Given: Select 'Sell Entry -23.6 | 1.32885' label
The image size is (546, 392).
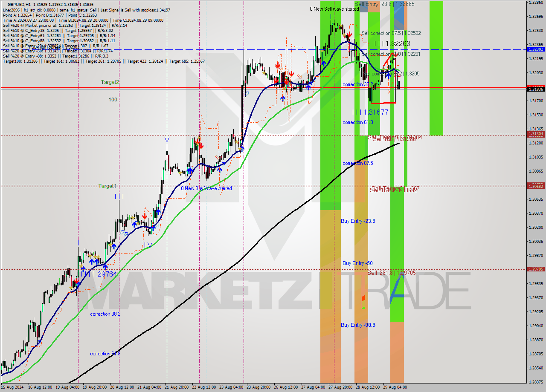Looking at the screenshot, I should point(384,4).
